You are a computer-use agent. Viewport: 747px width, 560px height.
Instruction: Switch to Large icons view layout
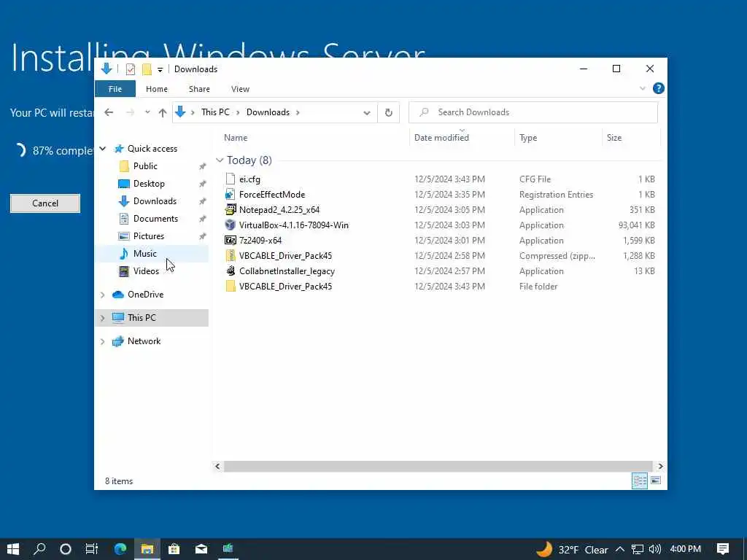tap(656, 481)
